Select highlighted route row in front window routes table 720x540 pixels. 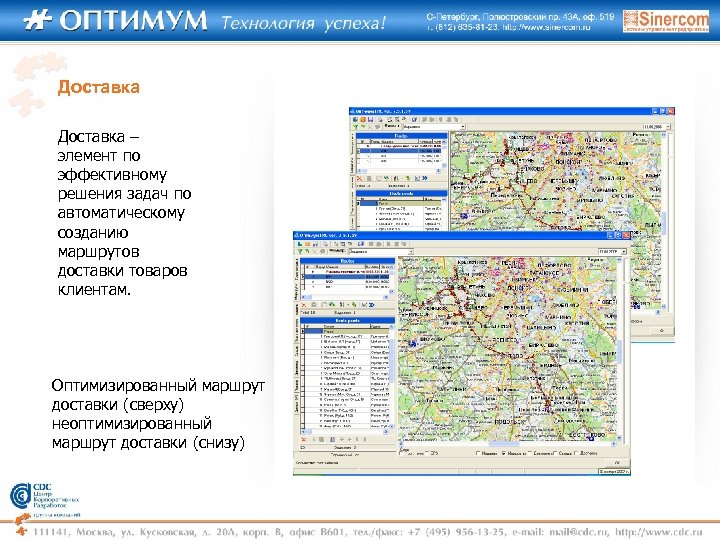click(347, 276)
